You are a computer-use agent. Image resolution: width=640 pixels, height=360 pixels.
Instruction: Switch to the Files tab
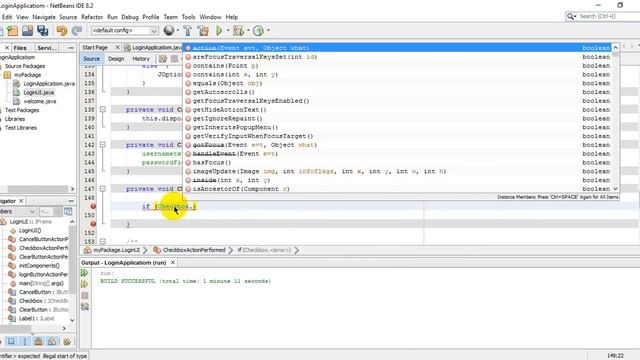pos(20,48)
